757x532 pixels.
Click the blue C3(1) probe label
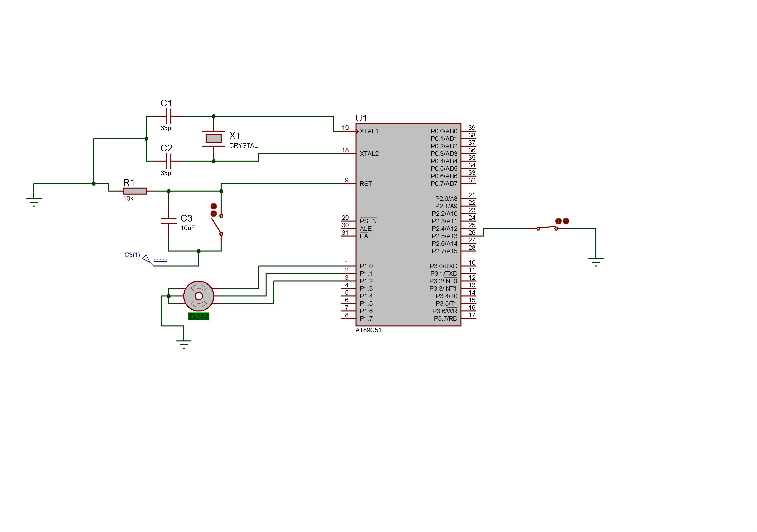pyautogui.click(x=132, y=255)
